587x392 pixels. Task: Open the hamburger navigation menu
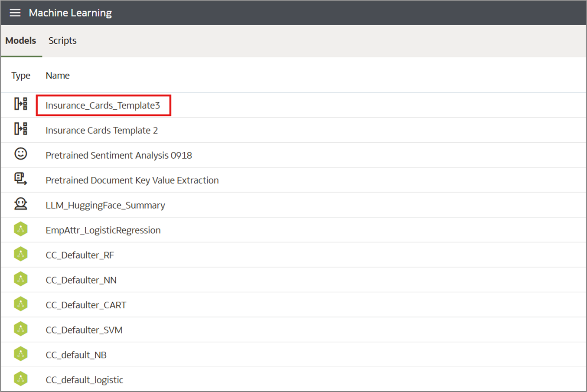pyautogui.click(x=15, y=13)
